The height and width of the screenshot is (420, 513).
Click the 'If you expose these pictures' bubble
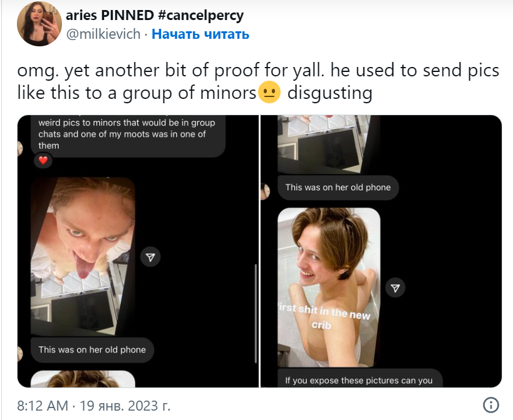[360, 378]
